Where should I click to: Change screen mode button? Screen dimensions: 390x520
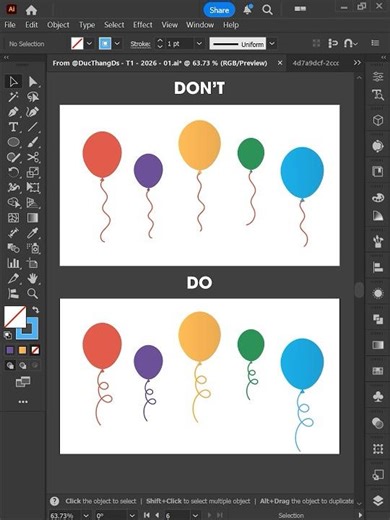23,382
